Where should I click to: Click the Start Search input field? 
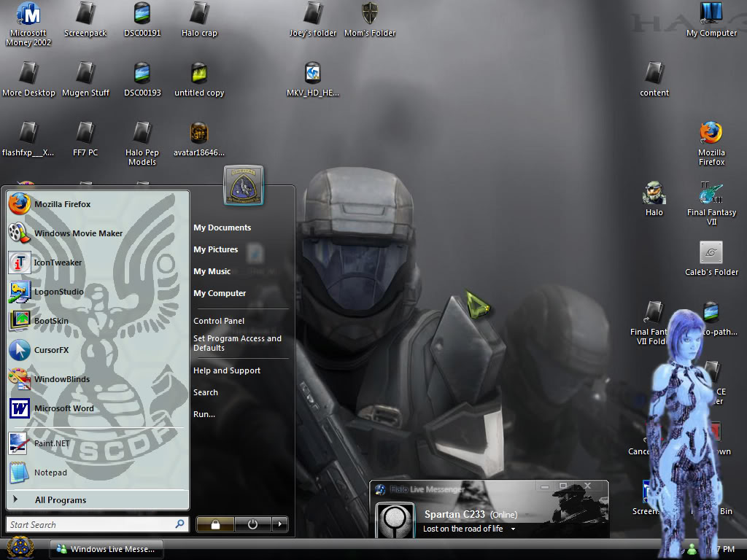pyautogui.click(x=98, y=524)
